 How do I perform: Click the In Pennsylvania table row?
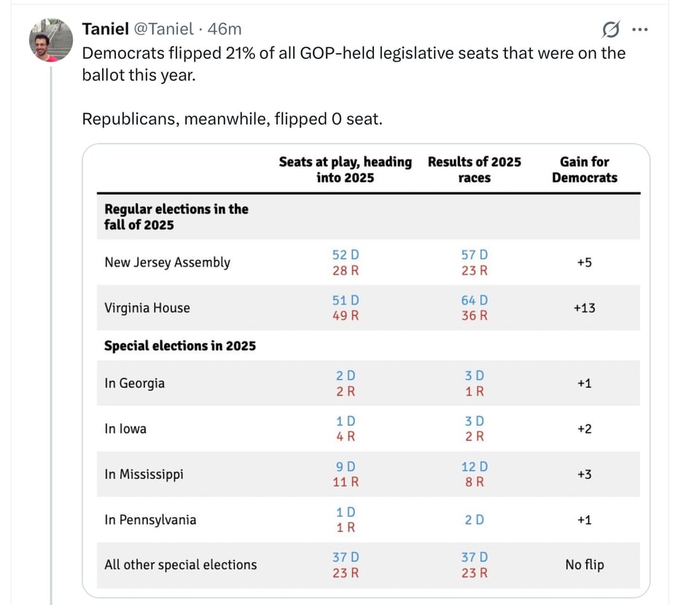[x=151, y=520]
